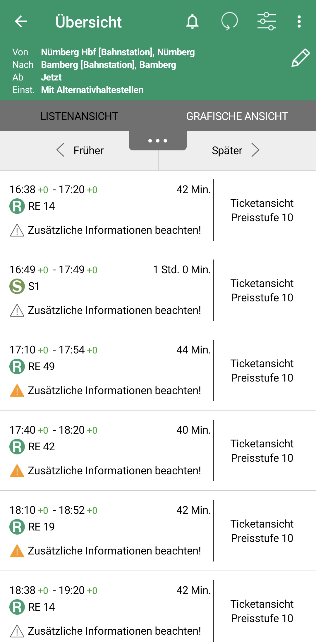Switch to Grafische Ansicht tab
This screenshot has height=644, width=316.
coord(237,116)
